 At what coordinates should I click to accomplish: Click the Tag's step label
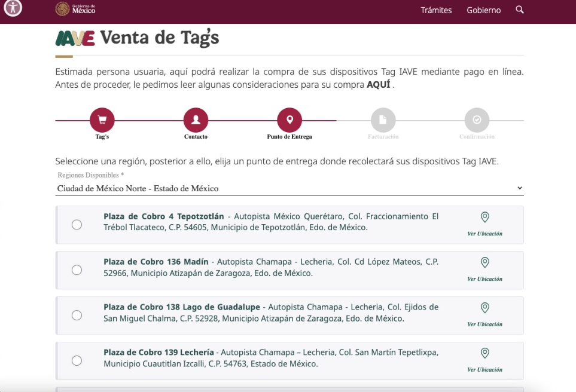(x=102, y=137)
